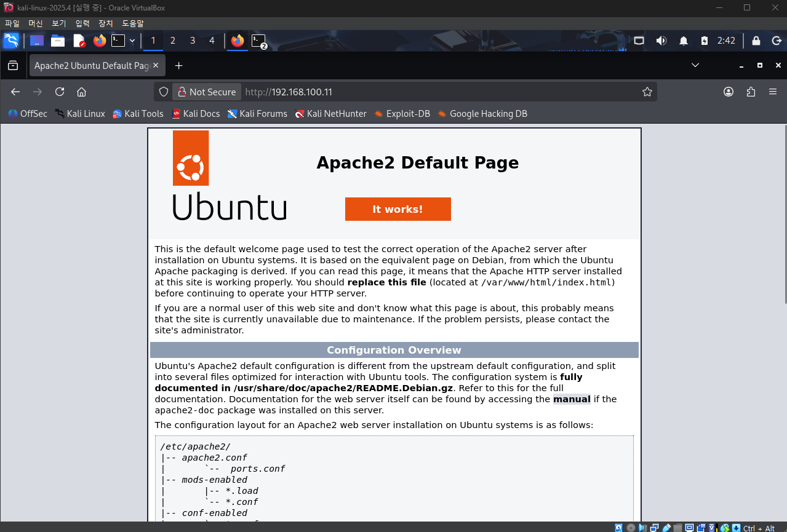Image resolution: width=787 pixels, height=532 pixels.
Task: Open the Kali Forums bookmark
Action: [x=257, y=114]
